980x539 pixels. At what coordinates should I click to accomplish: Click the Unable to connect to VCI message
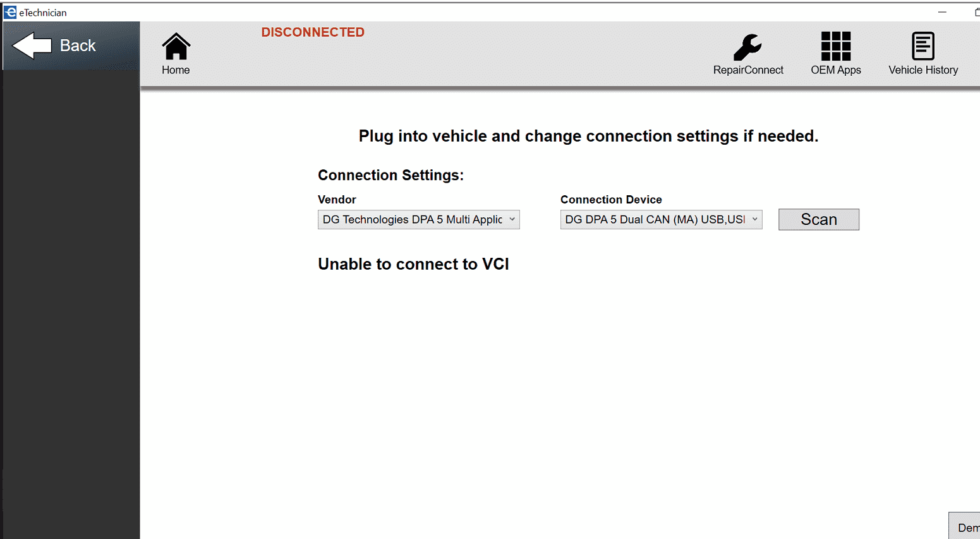pyautogui.click(x=413, y=264)
